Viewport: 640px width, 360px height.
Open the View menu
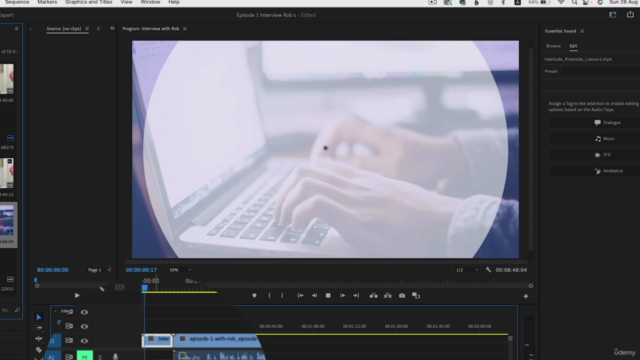127,2
